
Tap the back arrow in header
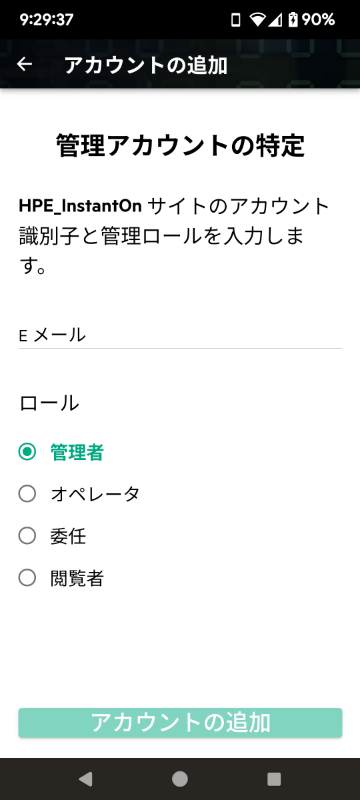coord(24,64)
